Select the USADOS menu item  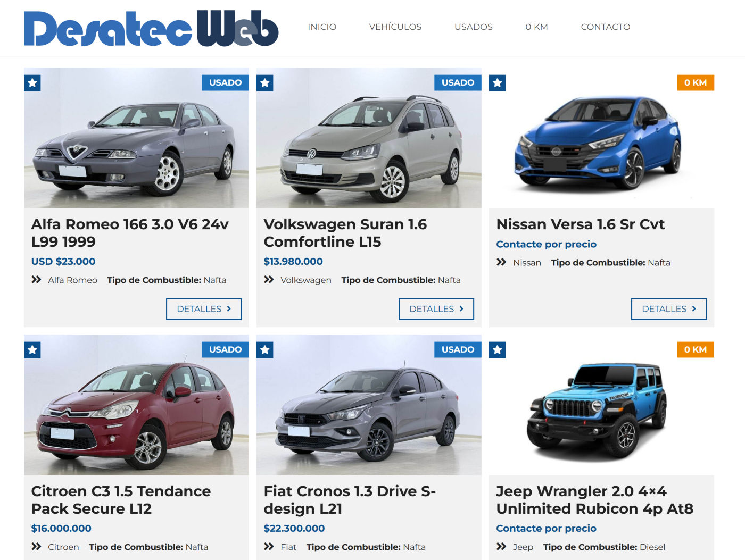point(474,27)
